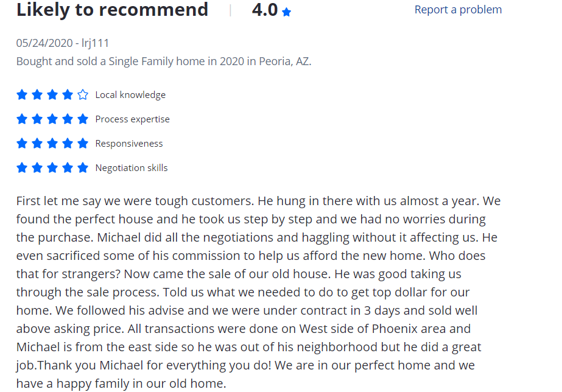Click the Negotiation skills label
Image resolution: width=562 pixels, height=392 pixels.
tap(132, 168)
